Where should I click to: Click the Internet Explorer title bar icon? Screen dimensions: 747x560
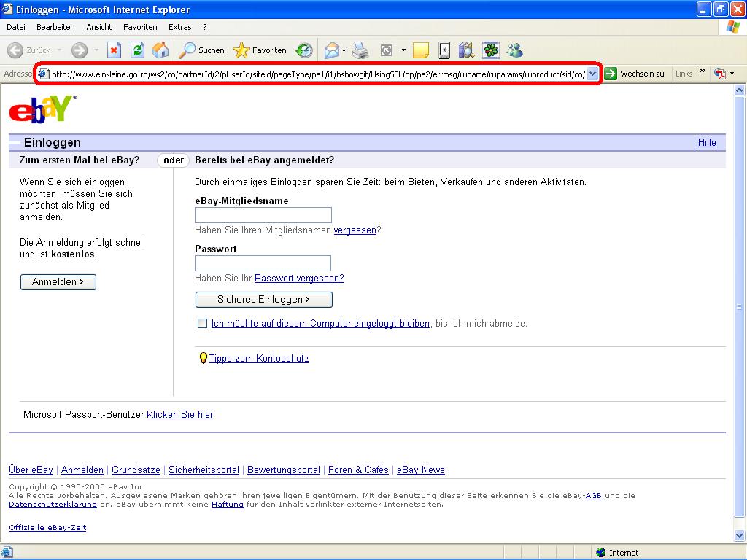point(7,9)
